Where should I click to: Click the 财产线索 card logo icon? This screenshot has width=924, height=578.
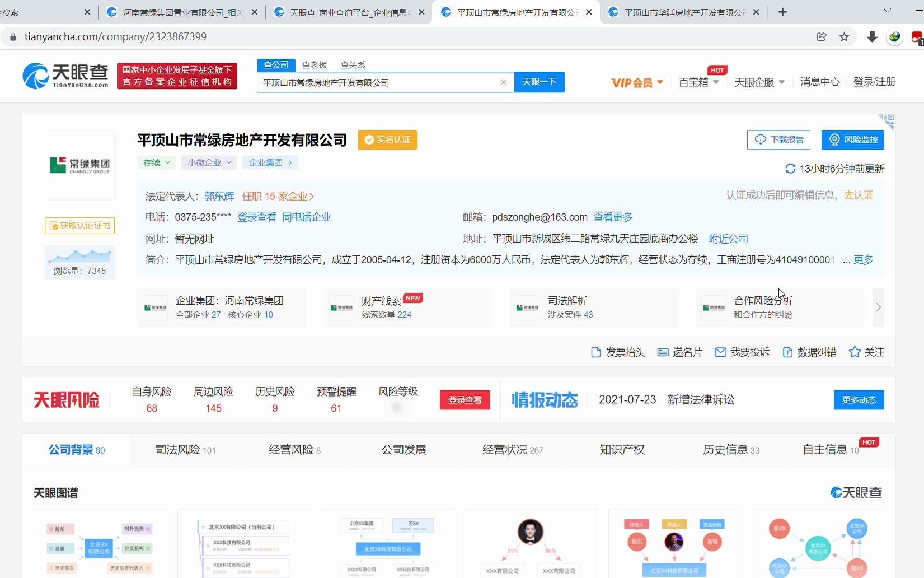click(341, 307)
